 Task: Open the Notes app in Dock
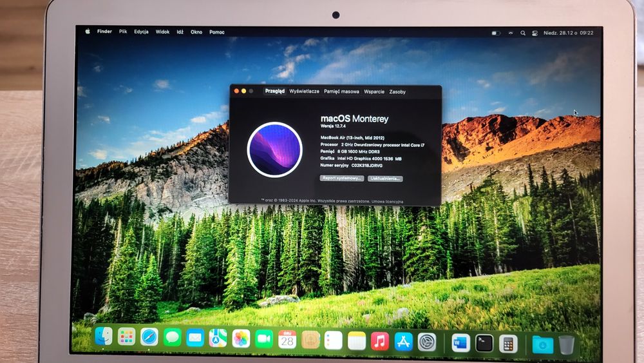357,341
